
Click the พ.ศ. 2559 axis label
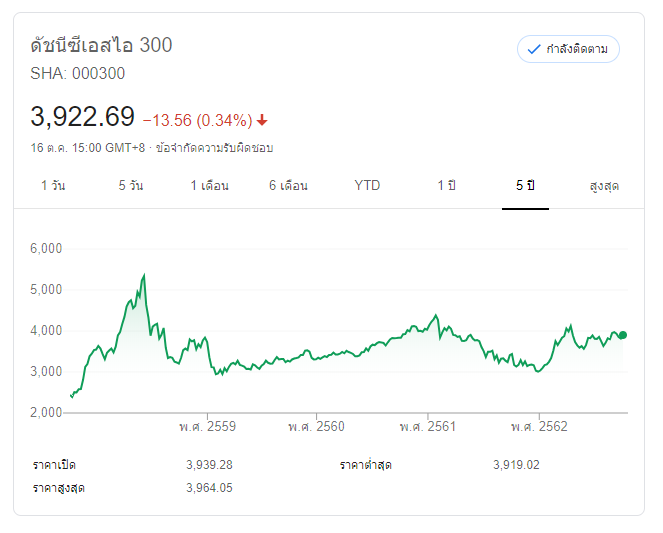click(208, 427)
